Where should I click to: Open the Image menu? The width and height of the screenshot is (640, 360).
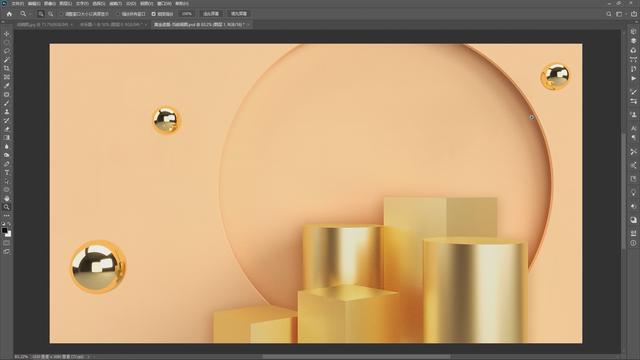pyautogui.click(x=50, y=3)
